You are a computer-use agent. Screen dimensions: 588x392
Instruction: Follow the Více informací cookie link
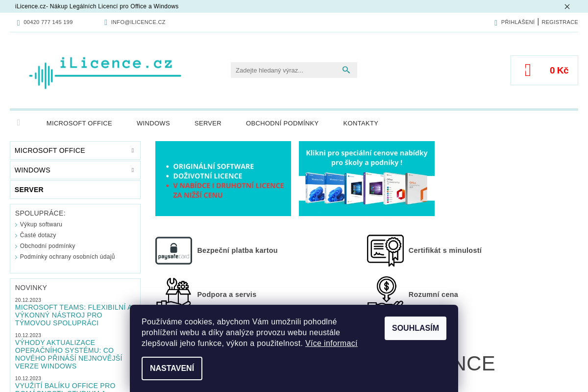tap(331, 343)
